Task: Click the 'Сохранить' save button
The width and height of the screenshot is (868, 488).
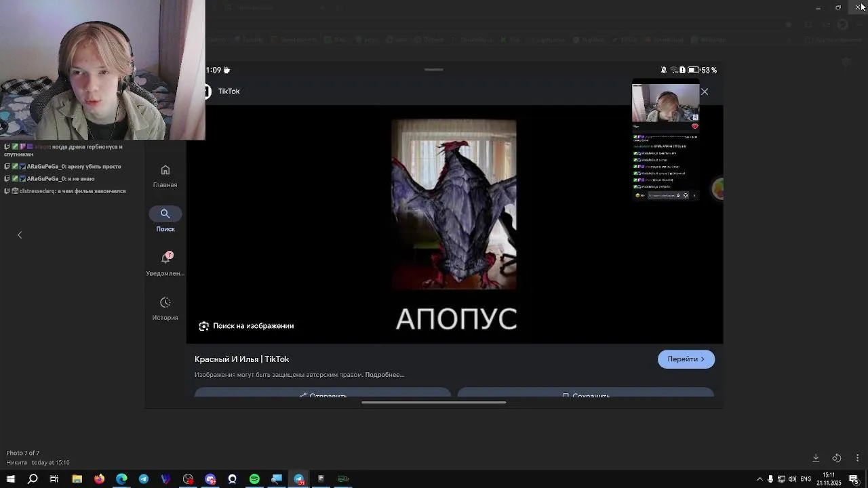Action: [586, 393]
